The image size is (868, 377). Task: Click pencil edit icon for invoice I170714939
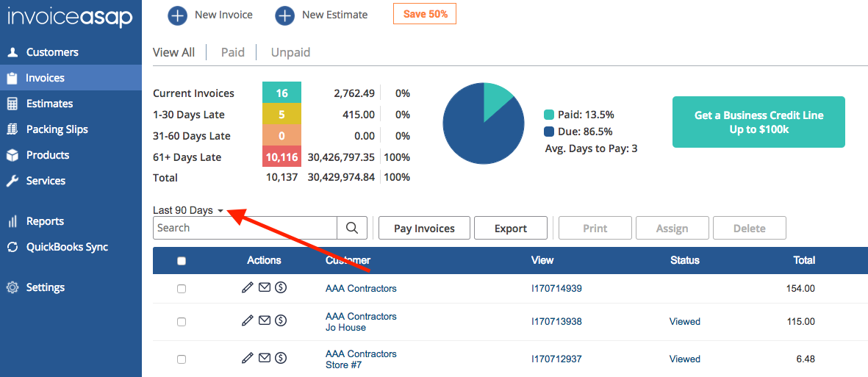[x=248, y=288]
